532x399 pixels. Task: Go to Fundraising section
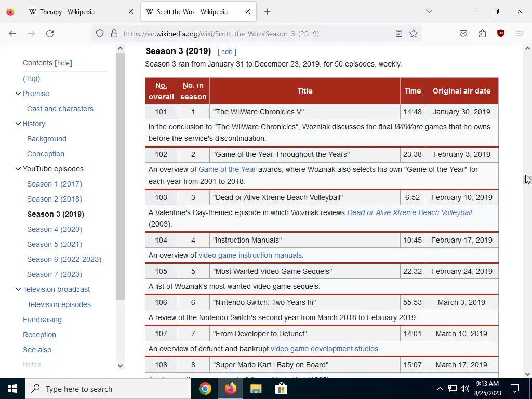42,320
